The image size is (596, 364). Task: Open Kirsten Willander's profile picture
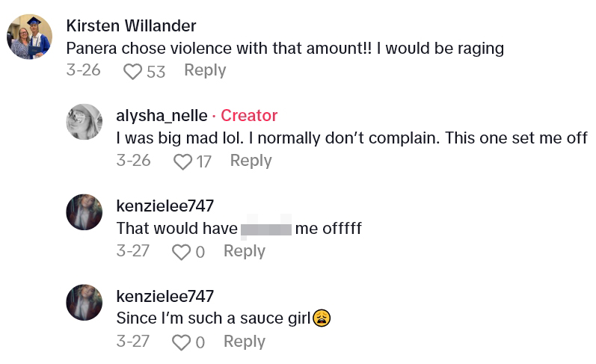30,37
